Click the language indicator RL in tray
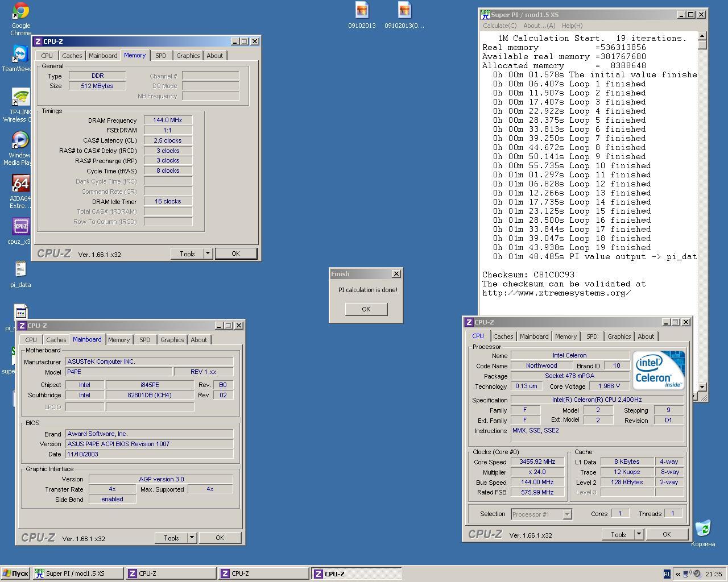The width and height of the screenshot is (728, 582). [667, 574]
